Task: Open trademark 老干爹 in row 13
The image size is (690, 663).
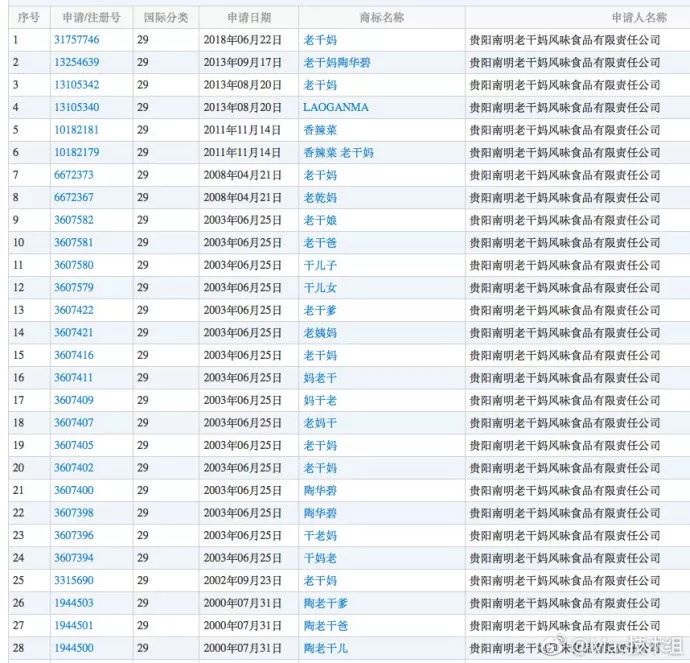Action: tap(320, 310)
